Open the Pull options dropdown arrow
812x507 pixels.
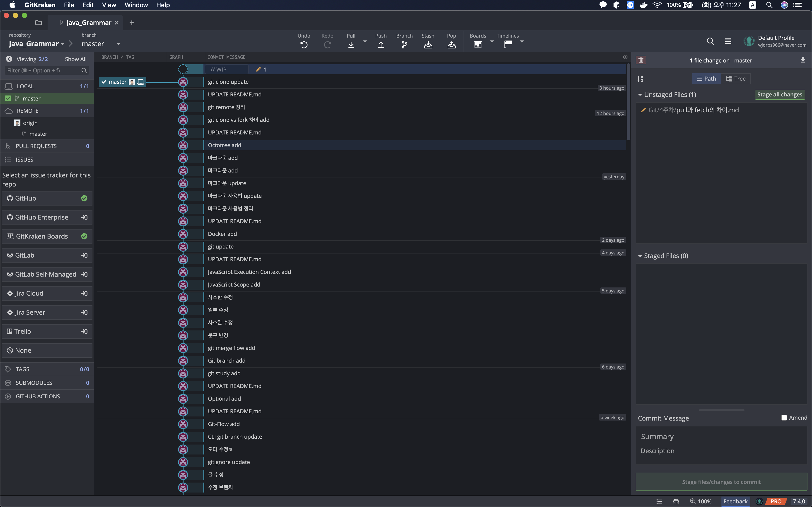tap(365, 42)
